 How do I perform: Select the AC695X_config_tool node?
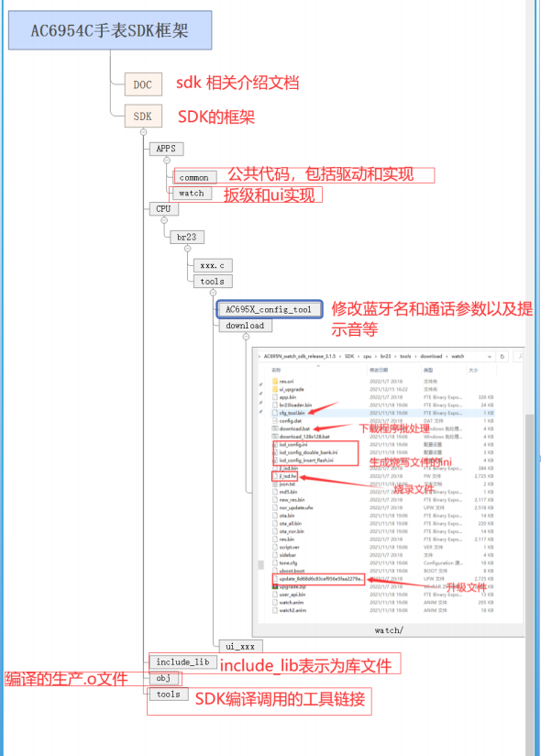pyautogui.click(x=270, y=309)
